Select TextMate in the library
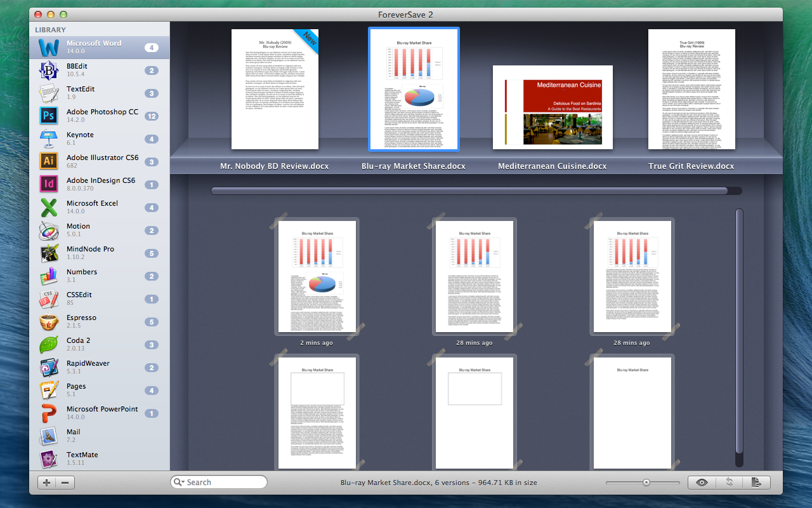 point(100,458)
